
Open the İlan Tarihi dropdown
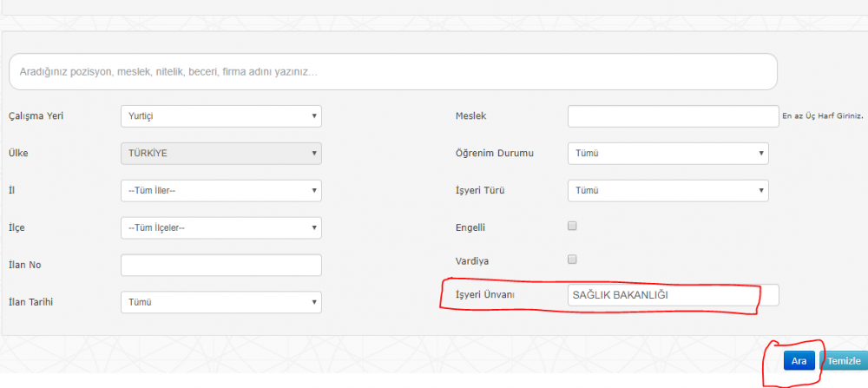(220, 302)
